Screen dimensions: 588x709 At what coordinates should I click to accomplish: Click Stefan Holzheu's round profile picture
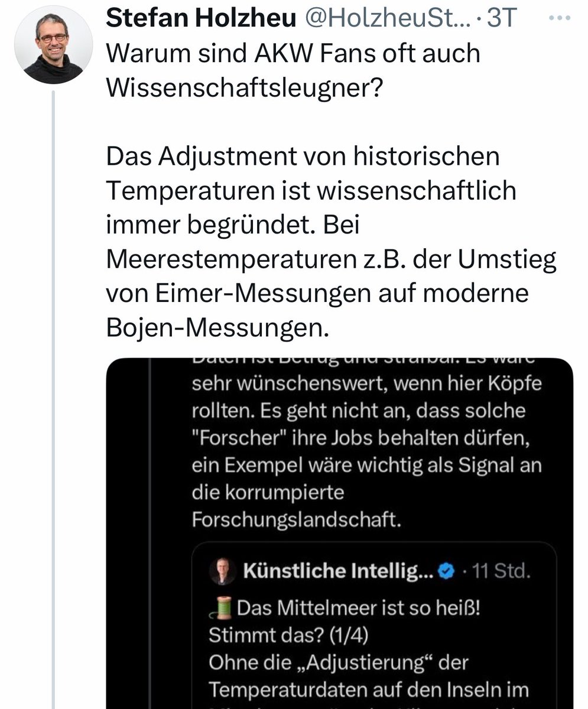tap(53, 45)
